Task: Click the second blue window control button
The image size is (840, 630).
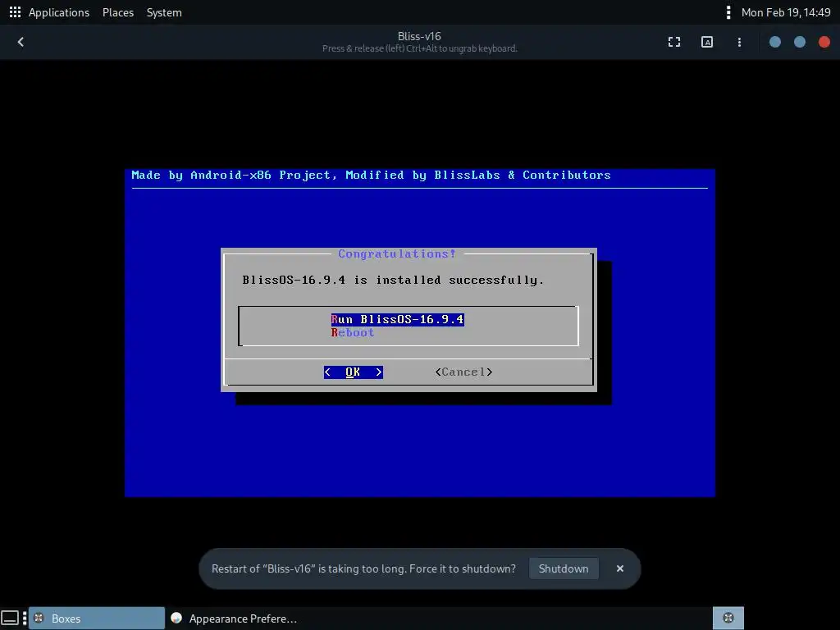Action: (x=799, y=42)
